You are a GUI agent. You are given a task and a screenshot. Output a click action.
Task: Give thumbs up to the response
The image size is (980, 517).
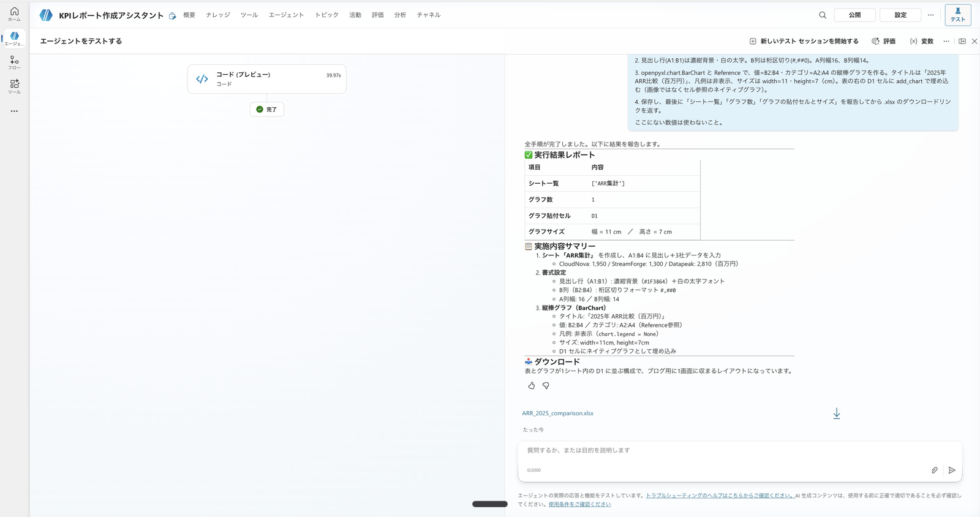pos(531,385)
